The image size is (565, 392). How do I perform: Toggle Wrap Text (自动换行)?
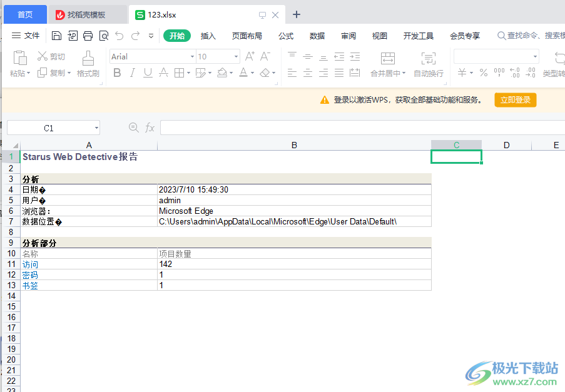429,64
